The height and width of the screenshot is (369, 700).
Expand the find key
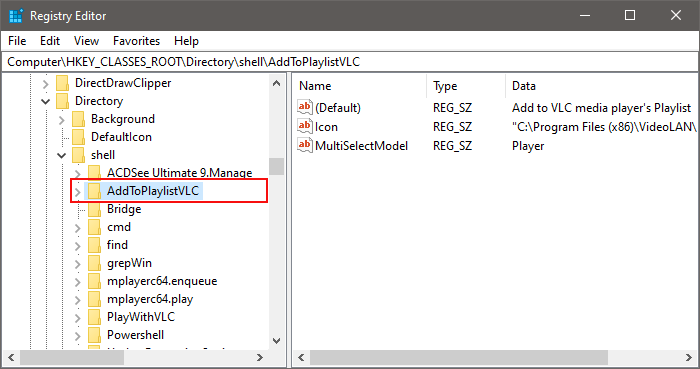[x=77, y=246]
